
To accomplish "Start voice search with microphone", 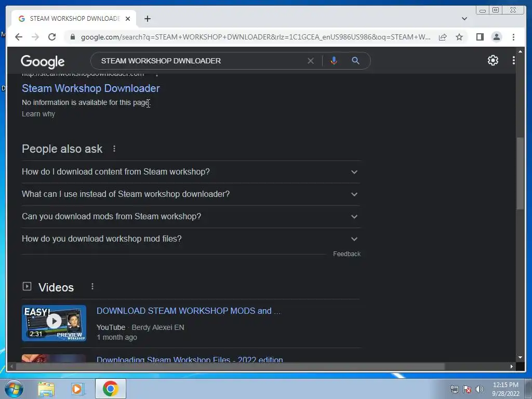I will (334, 61).
